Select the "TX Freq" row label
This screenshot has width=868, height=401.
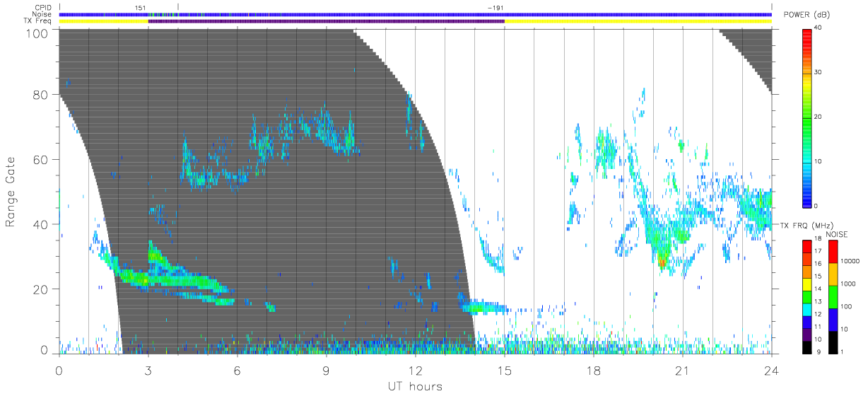[x=39, y=21]
